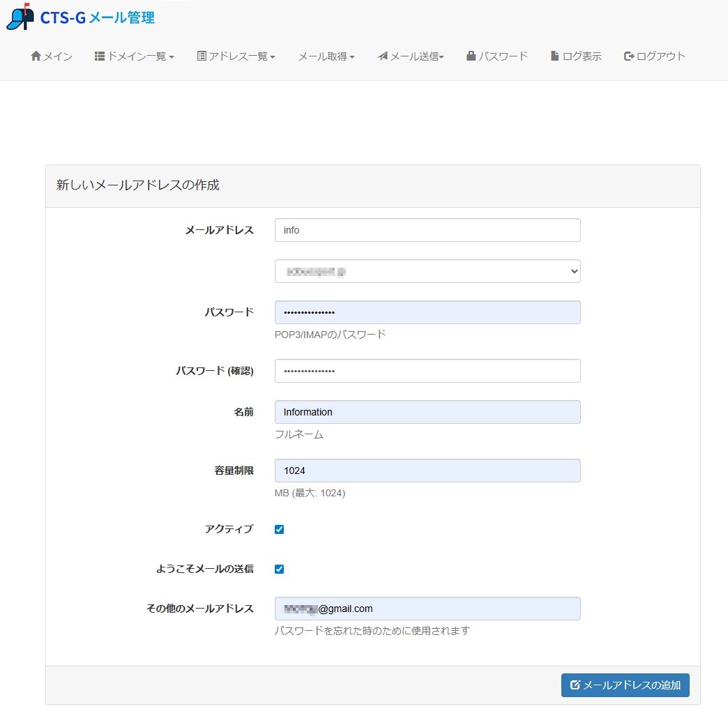
Task: Click the メールアドレスの追加 button
Action: click(625, 685)
